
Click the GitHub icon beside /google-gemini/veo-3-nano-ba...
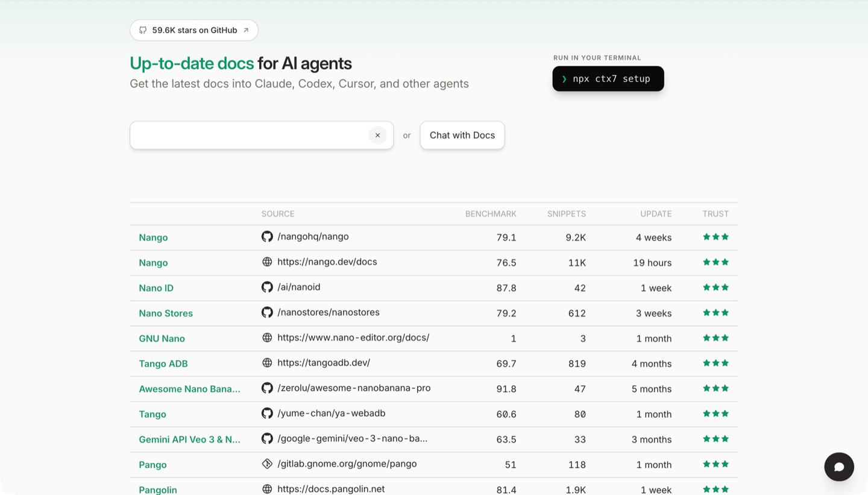click(267, 439)
